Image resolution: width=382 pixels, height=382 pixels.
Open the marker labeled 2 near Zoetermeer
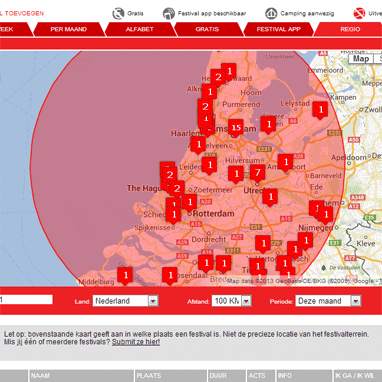[177, 189]
